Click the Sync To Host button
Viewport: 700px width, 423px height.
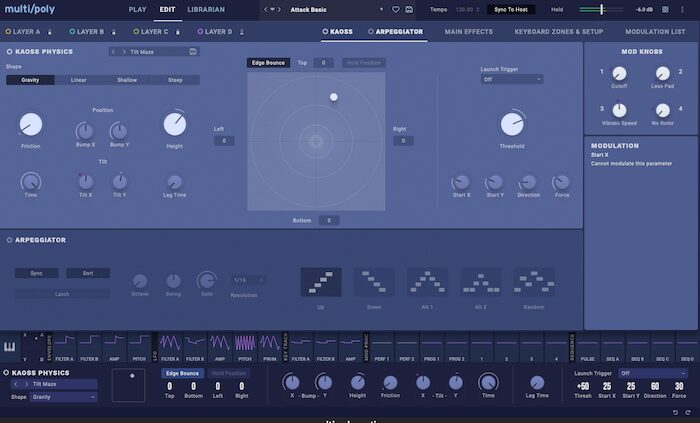coord(511,9)
